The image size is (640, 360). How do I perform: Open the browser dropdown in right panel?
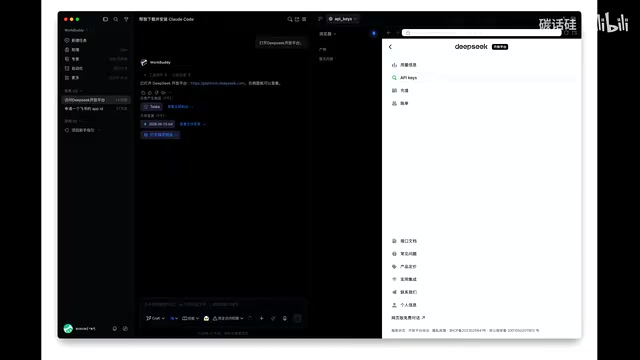[x=327, y=34]
